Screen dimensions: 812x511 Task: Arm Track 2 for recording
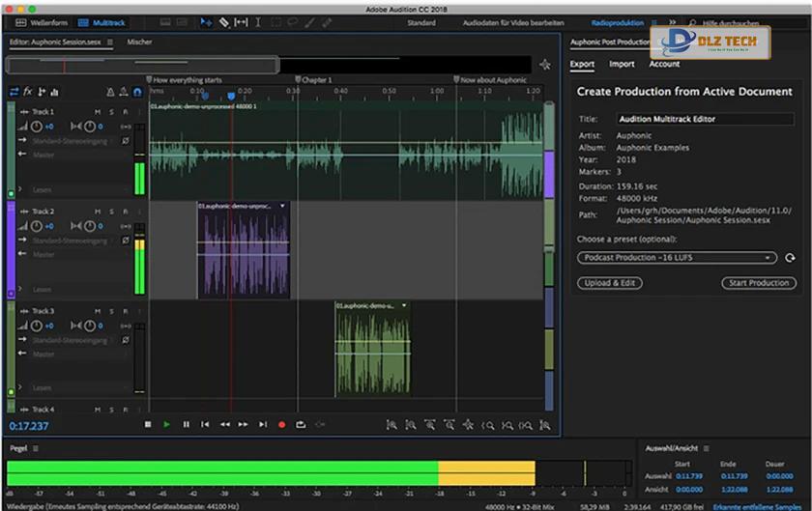(125, 212)
